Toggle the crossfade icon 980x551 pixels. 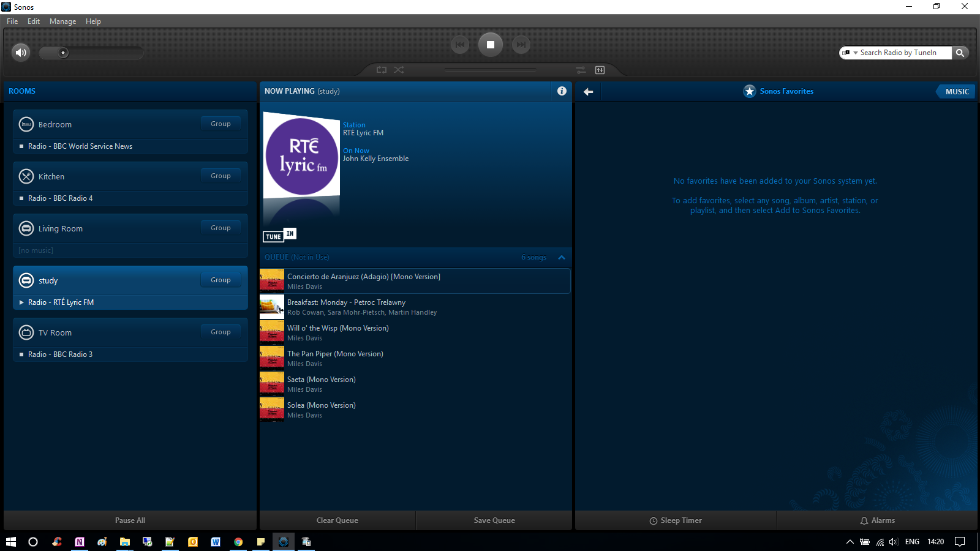click(x=581, y=70)
